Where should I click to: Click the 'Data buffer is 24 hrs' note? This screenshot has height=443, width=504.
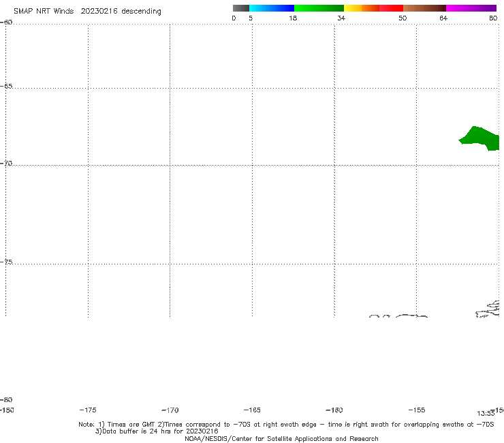coord(157,431)
